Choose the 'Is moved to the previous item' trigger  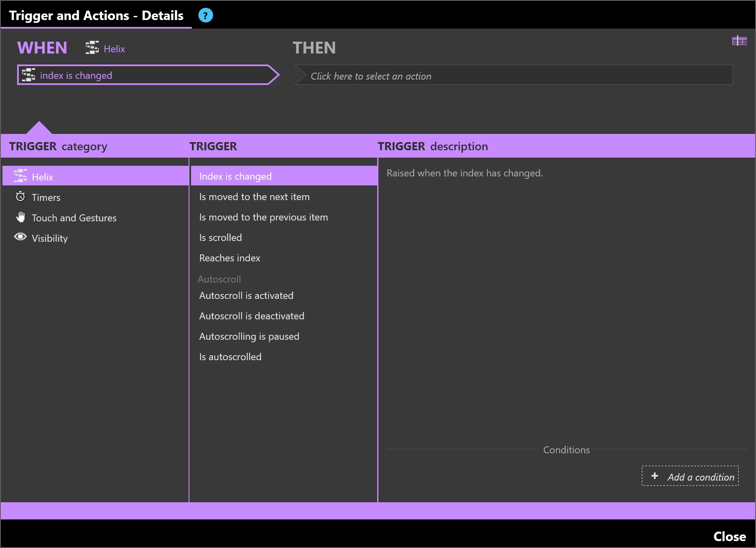(x=263, y=217)
